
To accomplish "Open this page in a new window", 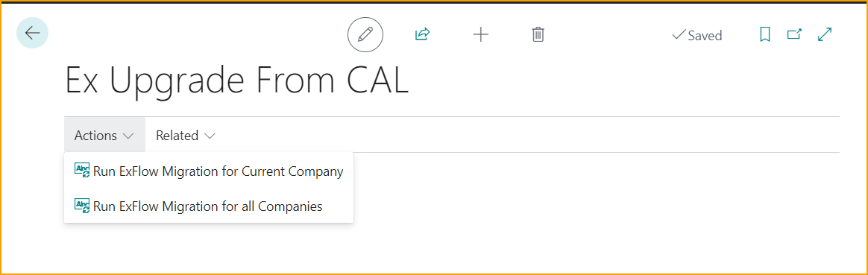I will (794, 35).
